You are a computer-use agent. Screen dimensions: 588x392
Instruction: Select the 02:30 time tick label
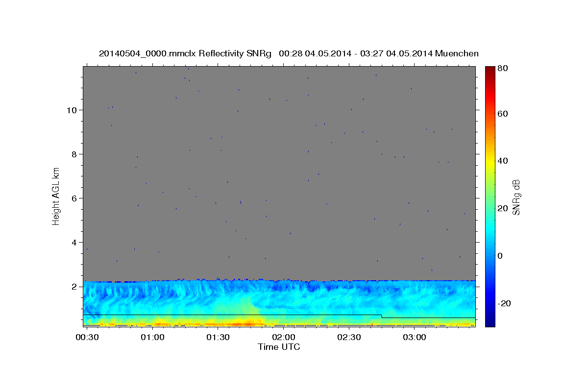click(349, 338)
